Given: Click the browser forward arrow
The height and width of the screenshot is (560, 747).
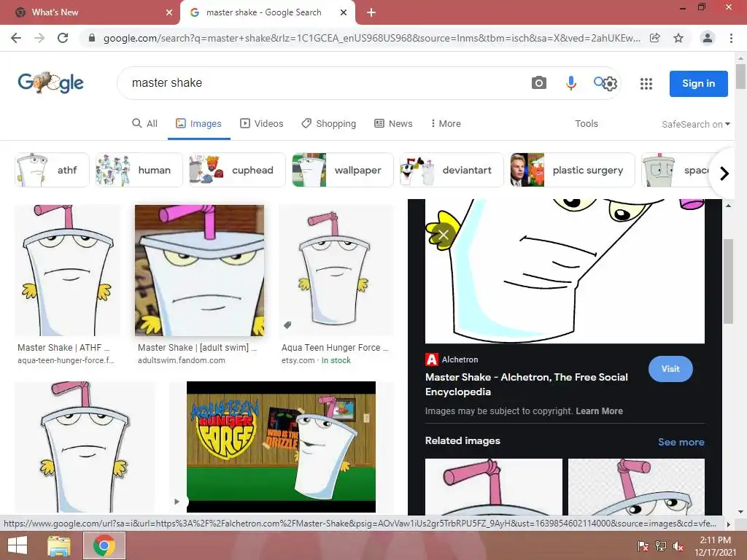Looking at the screenshot, I should pos(39,38).
